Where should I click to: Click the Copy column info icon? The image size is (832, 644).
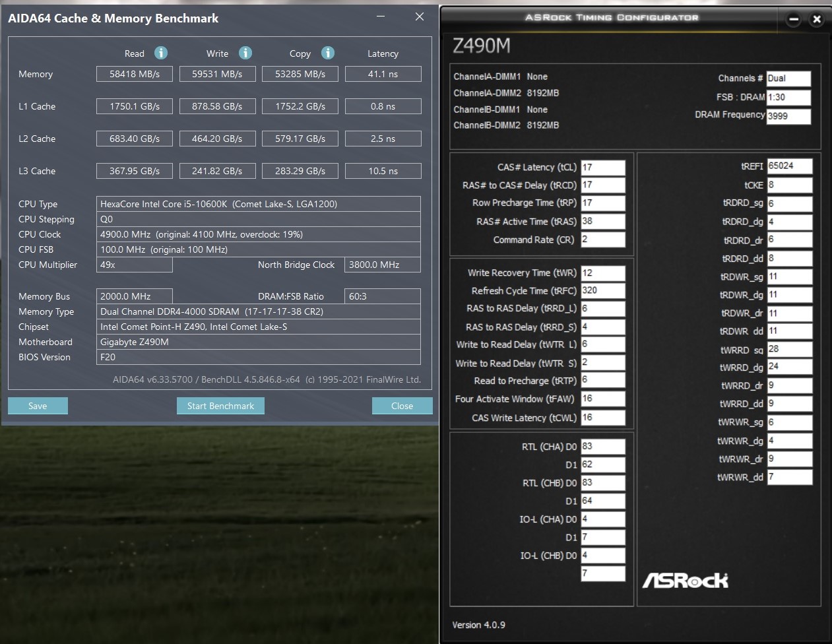pyautogui.click(x=328, y=53)
